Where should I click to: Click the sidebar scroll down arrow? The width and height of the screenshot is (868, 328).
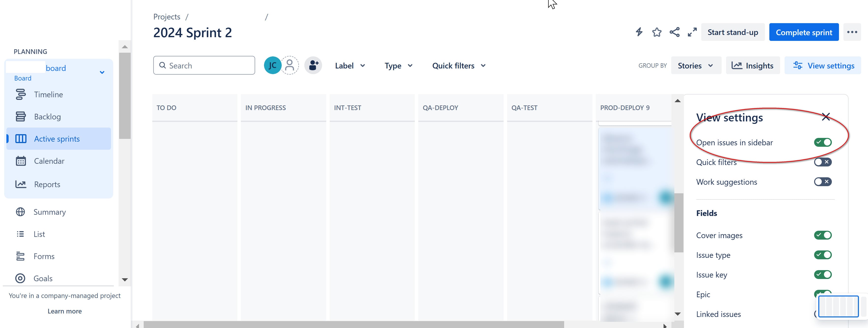click(x=125, y=280)
